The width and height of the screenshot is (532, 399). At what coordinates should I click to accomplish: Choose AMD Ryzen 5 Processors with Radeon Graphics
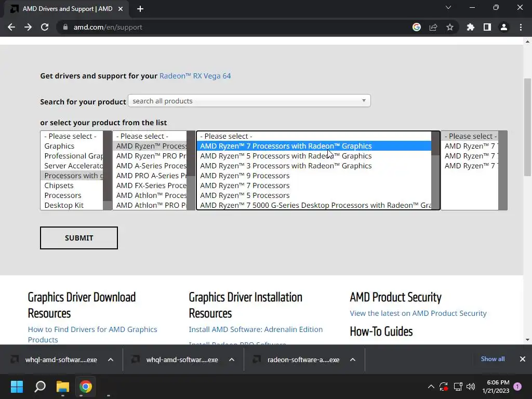tap(314, 156)
